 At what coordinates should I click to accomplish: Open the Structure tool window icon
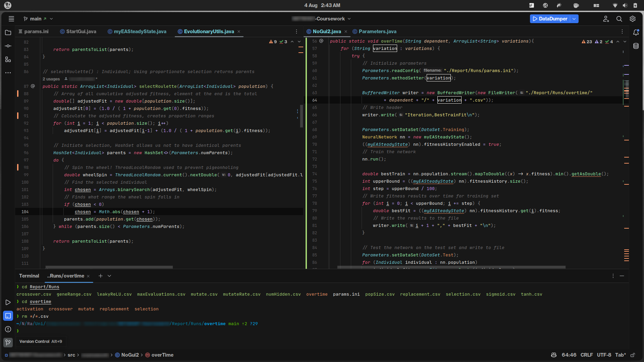pos(8,59)
